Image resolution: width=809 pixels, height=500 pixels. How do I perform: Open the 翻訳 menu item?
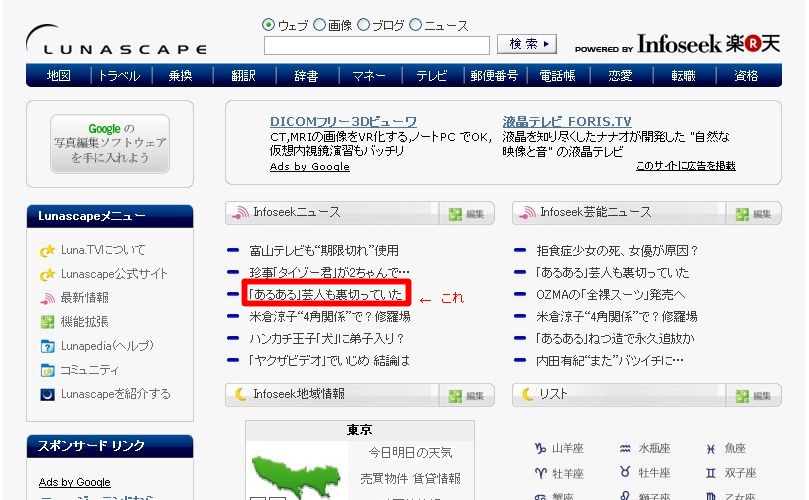243,76
